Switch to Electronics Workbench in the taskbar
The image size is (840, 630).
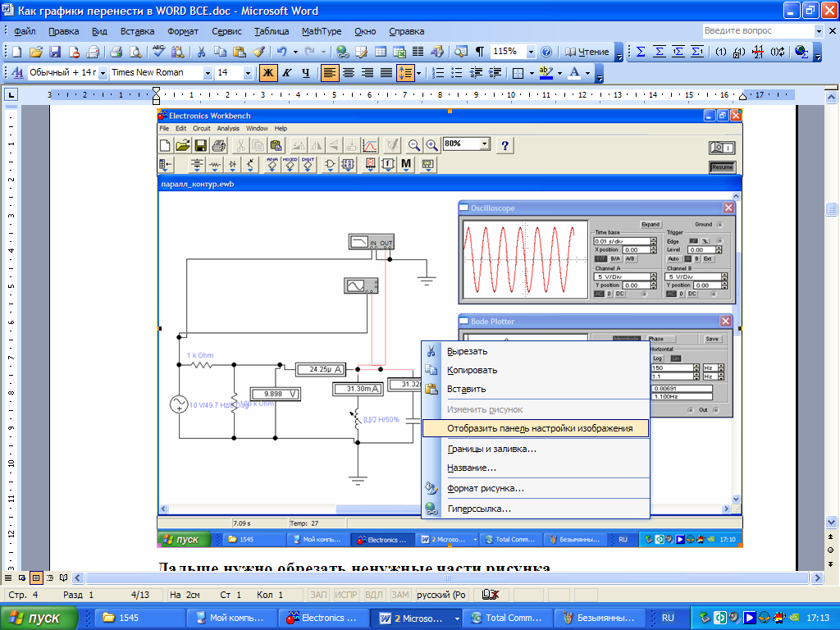[x=323, y=618]
